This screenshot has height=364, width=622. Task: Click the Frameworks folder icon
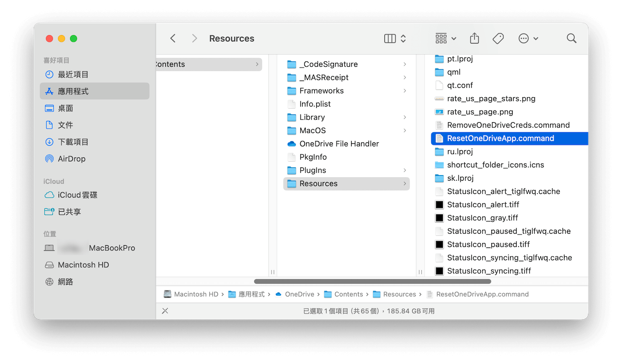292,91
